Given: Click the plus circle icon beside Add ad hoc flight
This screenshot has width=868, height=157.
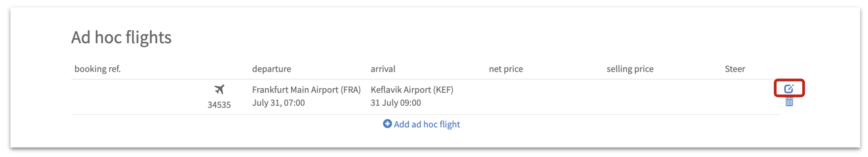Looking at the screenshot, I should 387,123.
